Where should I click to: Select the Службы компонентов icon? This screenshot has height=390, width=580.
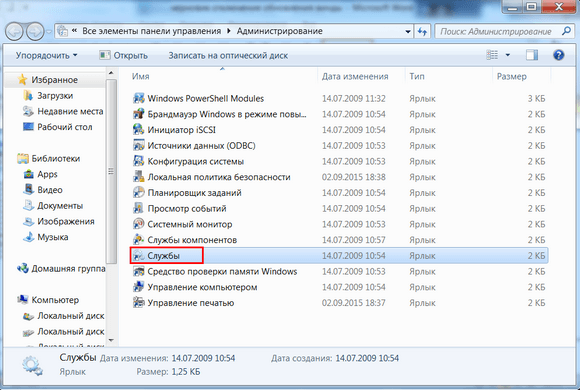pyautogui.click(x=139, y=240)
